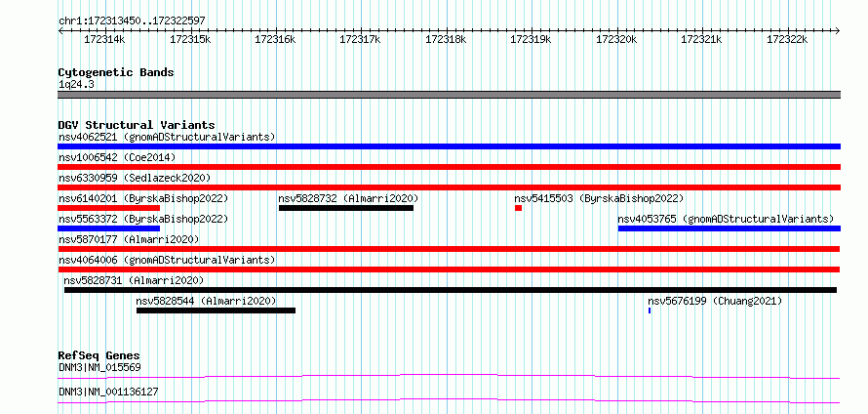Click the blue nsv4062521 variant bar
Screen dimensions: 868x414
click(x=449, y=146)
